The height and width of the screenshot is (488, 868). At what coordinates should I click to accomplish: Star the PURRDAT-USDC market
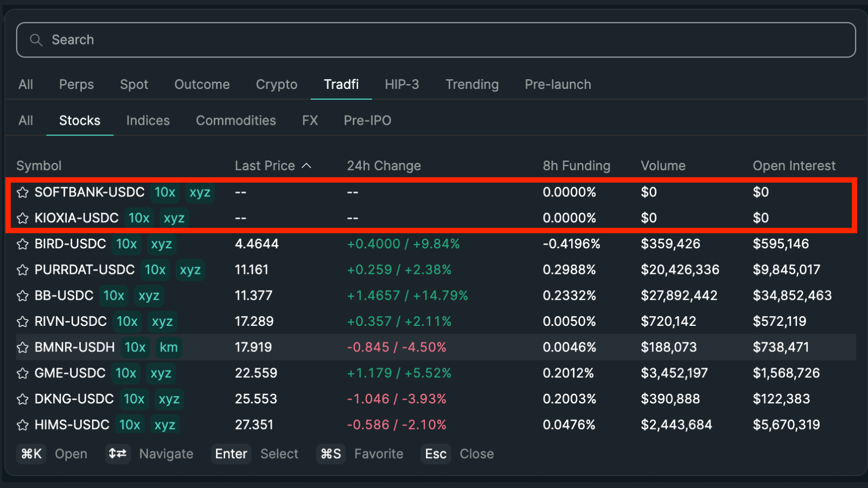point(23,270)
